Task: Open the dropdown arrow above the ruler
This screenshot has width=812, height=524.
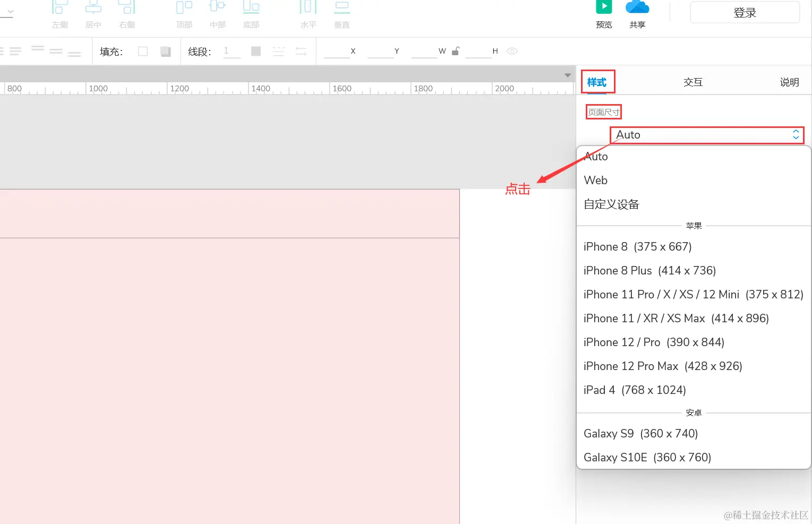Action: (x=568, y=75)
